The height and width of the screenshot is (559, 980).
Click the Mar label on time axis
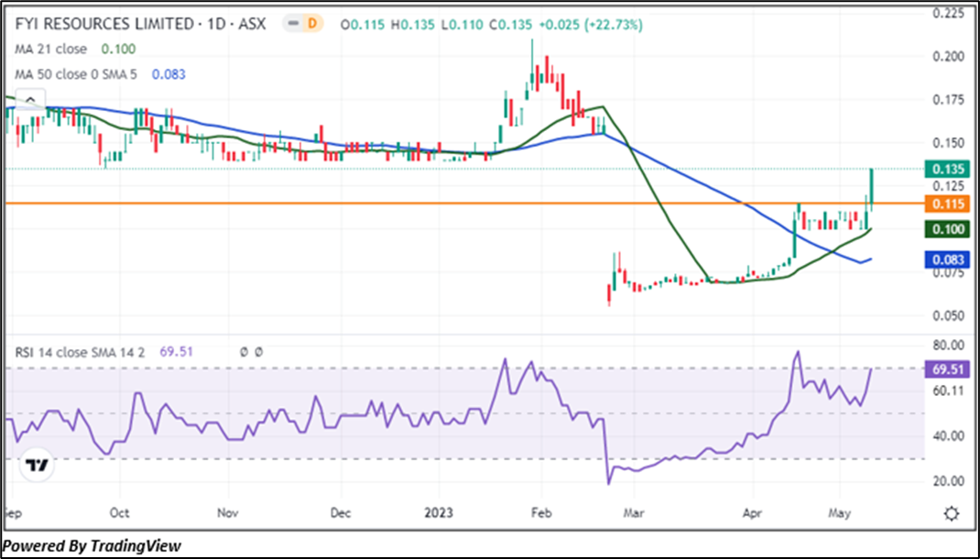[633, 513]
